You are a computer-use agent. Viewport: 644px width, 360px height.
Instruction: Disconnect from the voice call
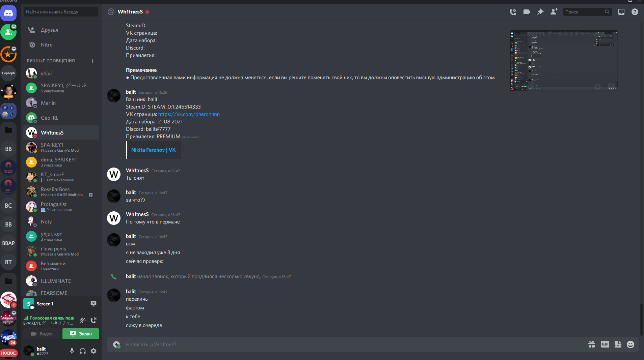coord(93,320)
